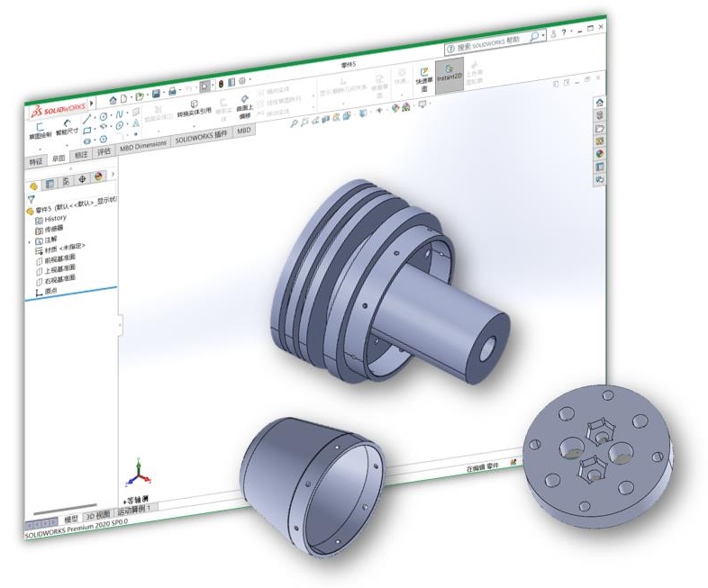Switch to 3D 视图 bottom tab
The height and width of the screenshot is (588, 708).
[98, 515]
